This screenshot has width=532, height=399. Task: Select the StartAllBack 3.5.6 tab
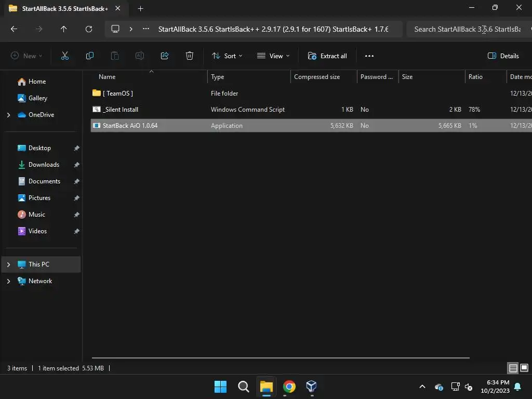(64, 9)
